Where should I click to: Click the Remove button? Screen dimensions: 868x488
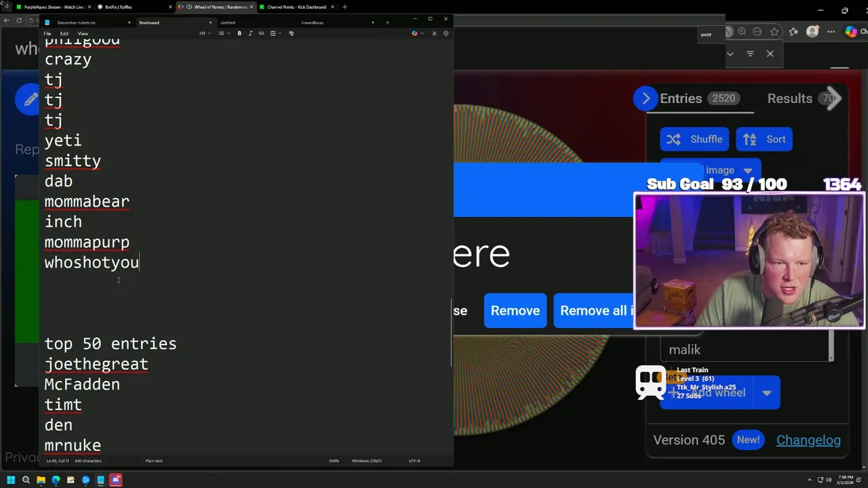click(x=515, y=310)
